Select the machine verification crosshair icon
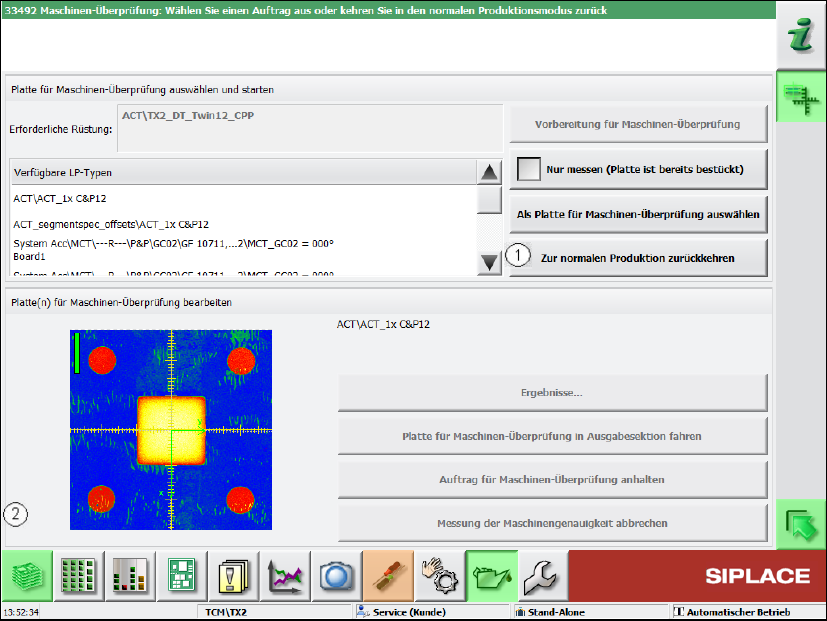827x621 pixels. [x=801, y=98]
